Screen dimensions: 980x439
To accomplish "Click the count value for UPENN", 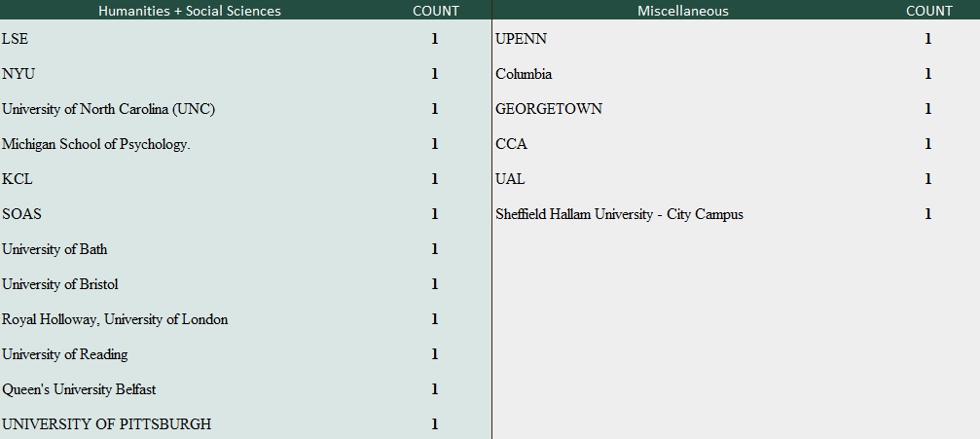I will coord(928,39).
